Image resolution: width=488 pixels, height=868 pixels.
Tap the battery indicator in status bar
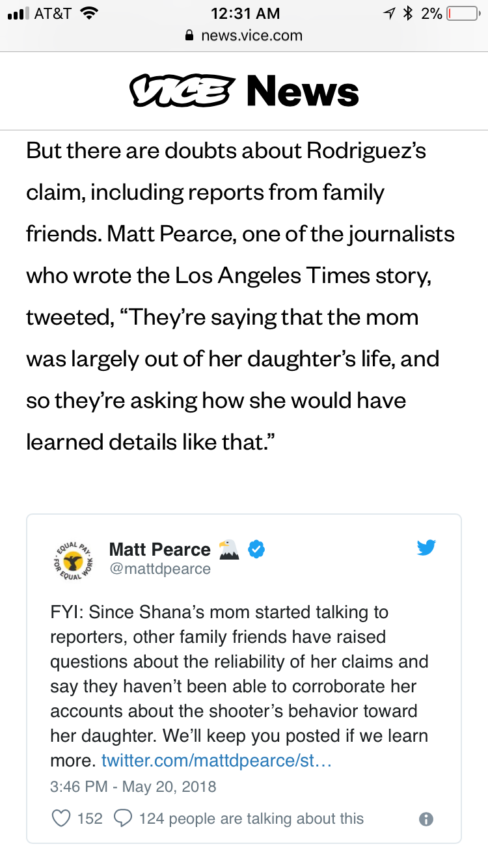pyautogui.click(x=462, y=13)
